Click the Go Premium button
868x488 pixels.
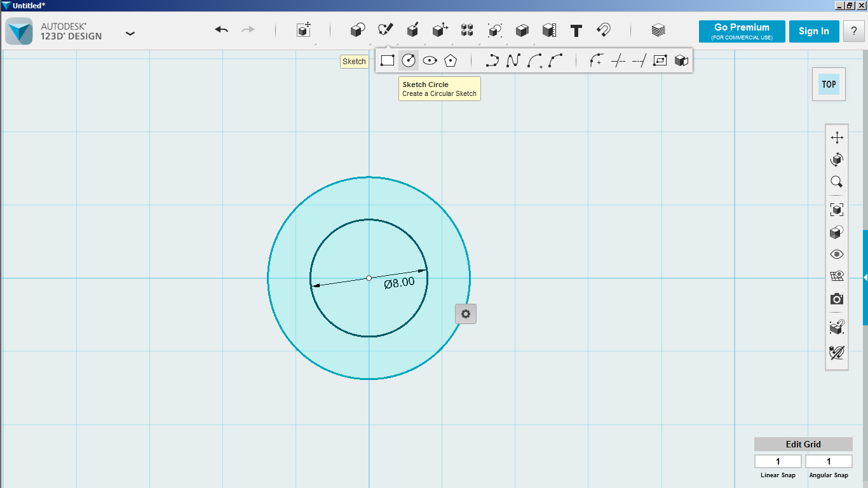[x=742, y=31]
